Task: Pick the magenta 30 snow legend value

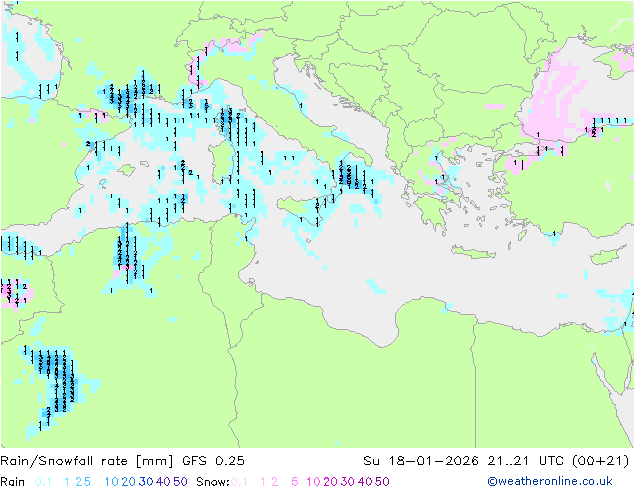Action: [x=348, y=482]
